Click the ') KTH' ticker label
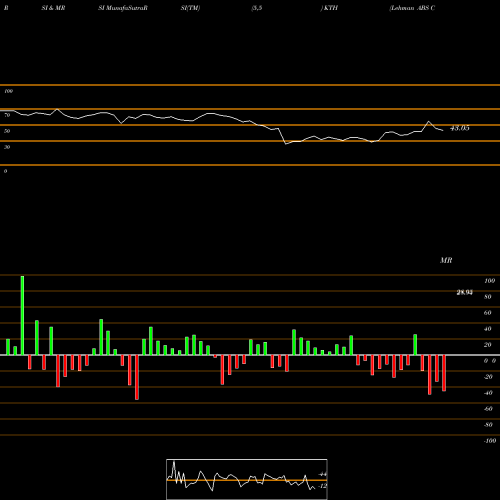The image size is (500, 500). click(329, 8)
